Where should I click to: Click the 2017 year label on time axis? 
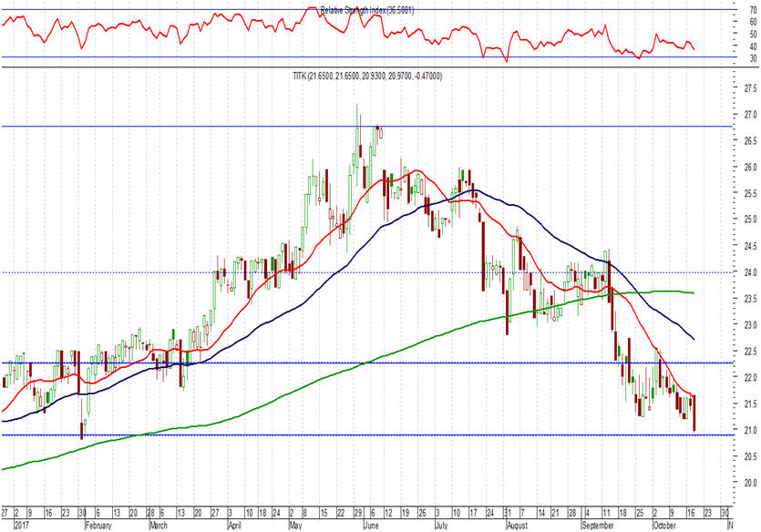[21, 526]
